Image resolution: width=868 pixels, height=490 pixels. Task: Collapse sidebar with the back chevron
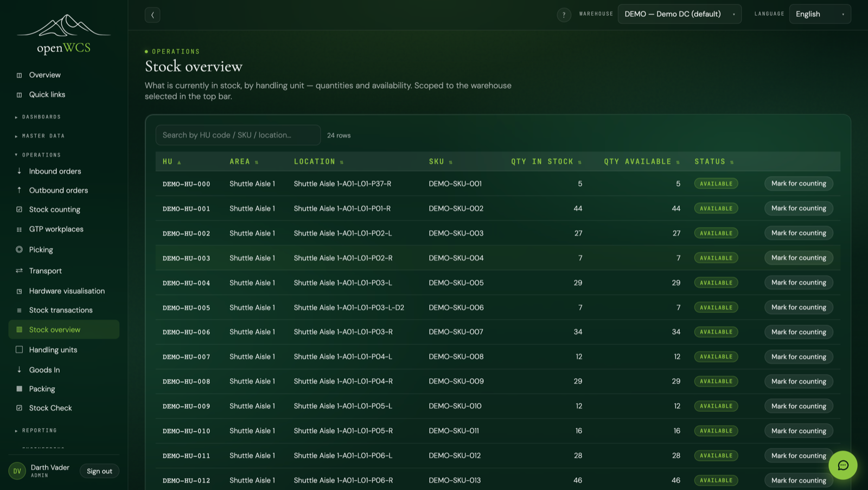click(152, 15)
